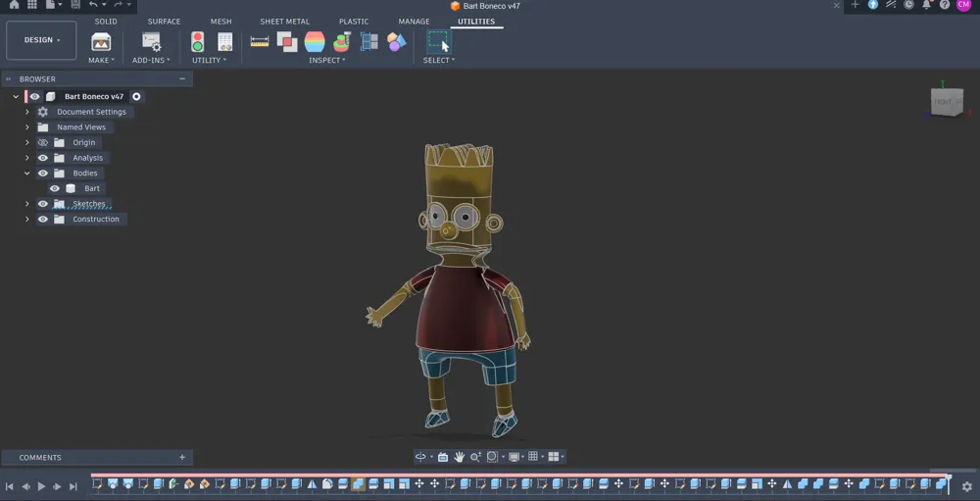Viewport: 980px width, 501px height.
Task: Open the Help question mark icon
Action: [x=945, y=4]
